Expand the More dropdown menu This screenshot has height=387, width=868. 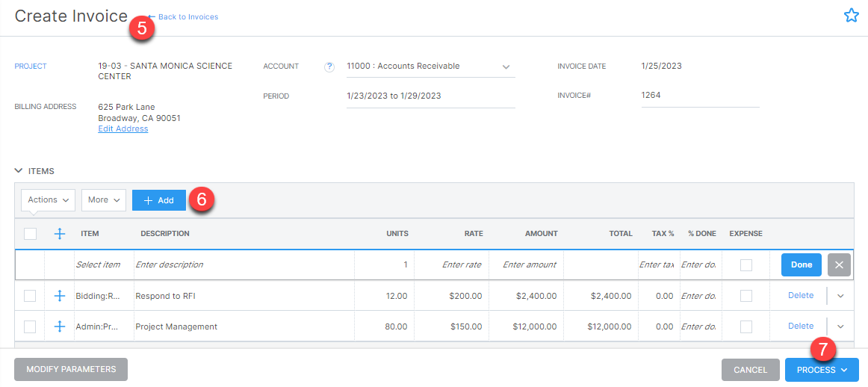click(103, 200)
